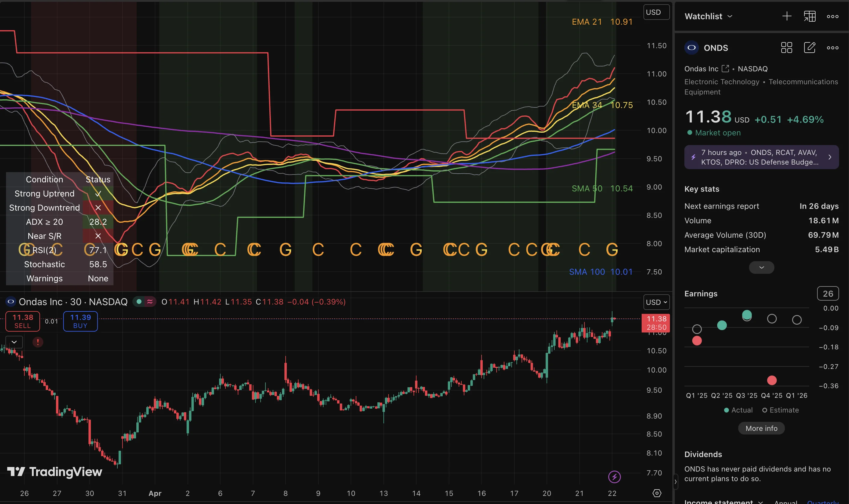849x504 pixels.
Task: Click the Ondas logo in the chart legend
Action: (11, 301)
